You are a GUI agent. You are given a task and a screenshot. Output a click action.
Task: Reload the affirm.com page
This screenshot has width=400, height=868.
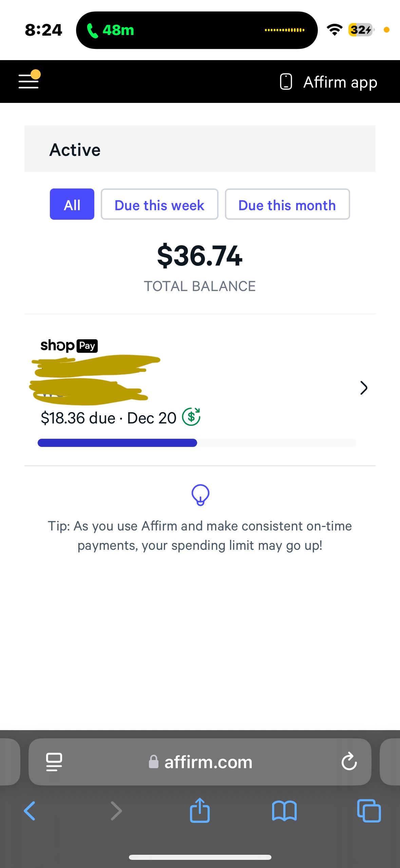point(349,761)
